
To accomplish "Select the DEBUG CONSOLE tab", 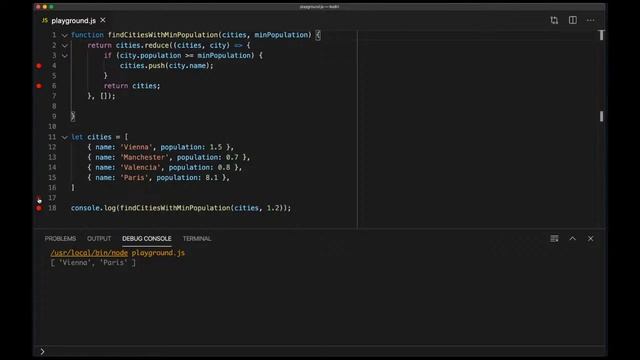I will coord(147,238).
